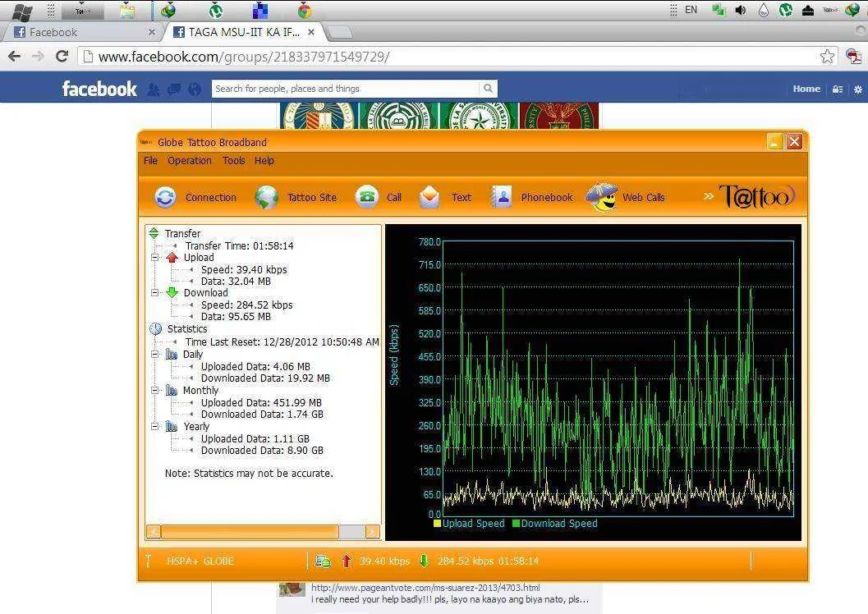Close the TAGA MSU-IIT tab

(x=311, y=32)
